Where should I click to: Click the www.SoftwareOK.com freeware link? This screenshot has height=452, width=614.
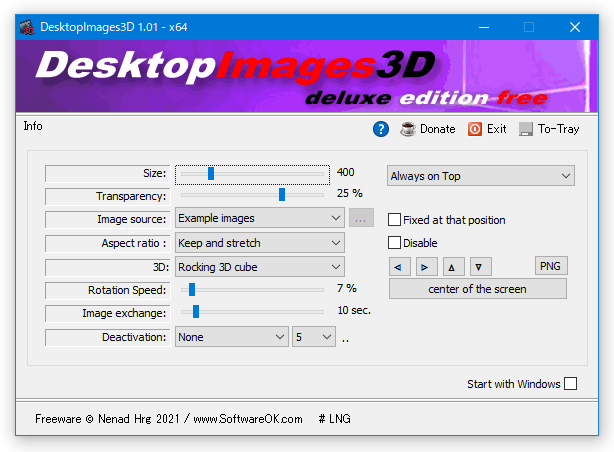point(248,419)
